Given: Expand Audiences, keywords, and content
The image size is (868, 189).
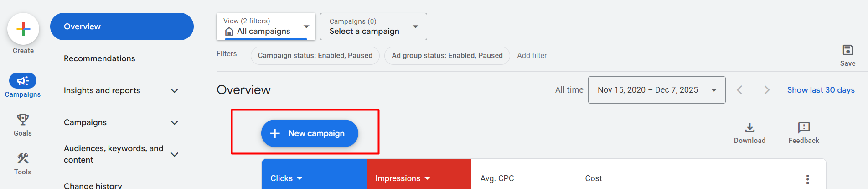Looking at the screenshot, I should [174, 155].
